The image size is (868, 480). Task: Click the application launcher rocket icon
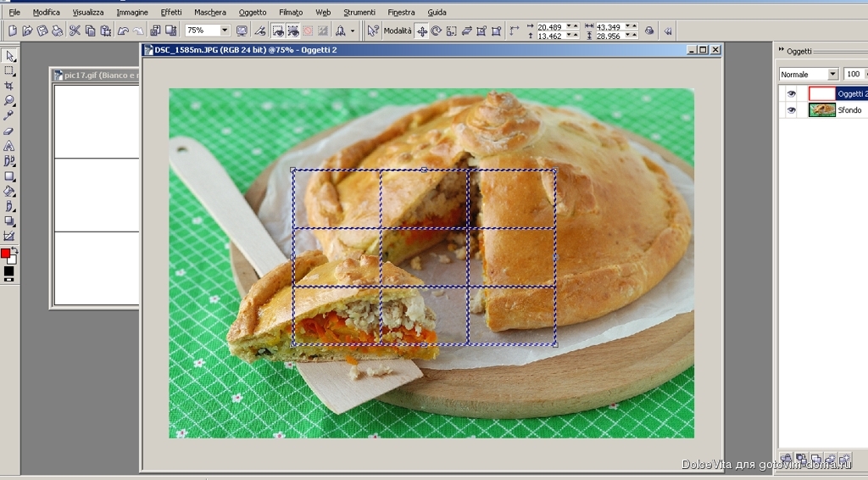coord(340,31)
